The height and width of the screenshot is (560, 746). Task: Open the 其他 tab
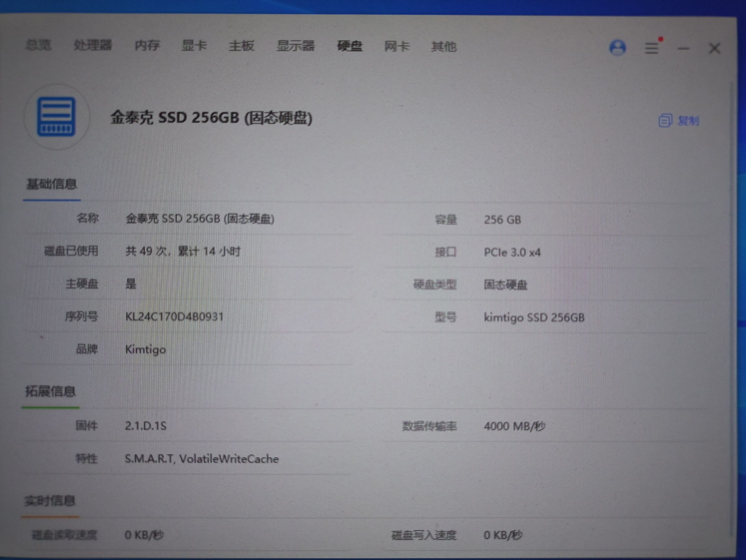444,46
